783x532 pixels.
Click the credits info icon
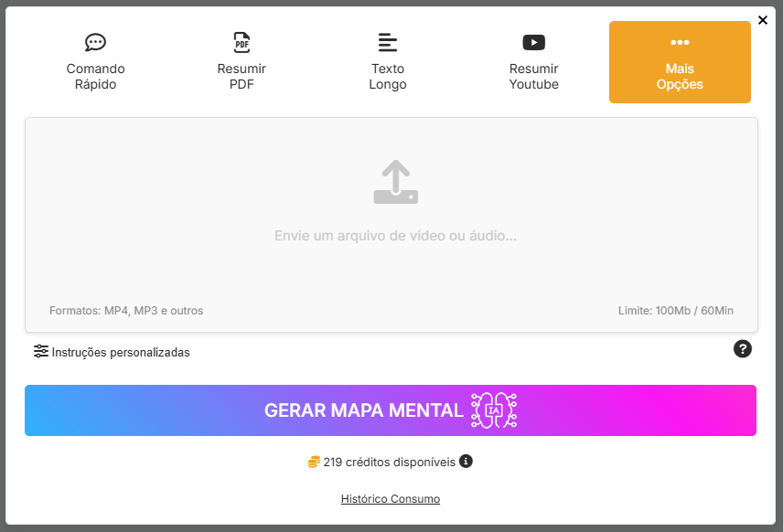pyautogui.click(x=466, y=461)
